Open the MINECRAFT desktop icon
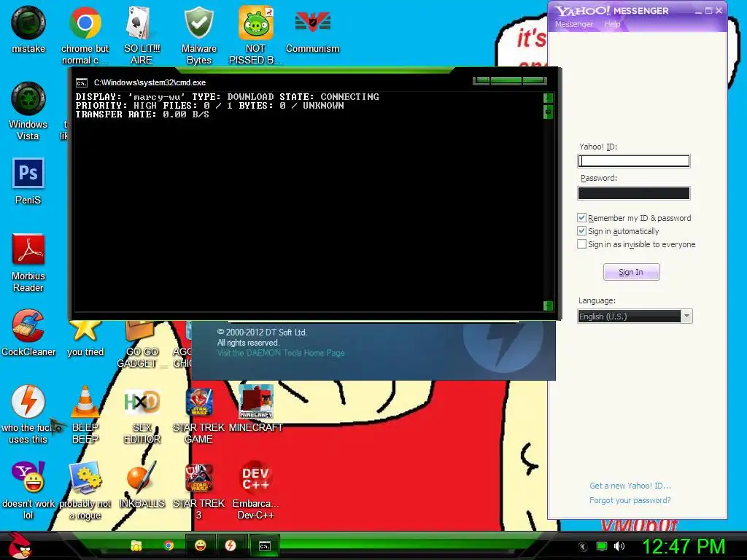The height and width of the screenshot is (560, 747). click(x=255, y=402)
